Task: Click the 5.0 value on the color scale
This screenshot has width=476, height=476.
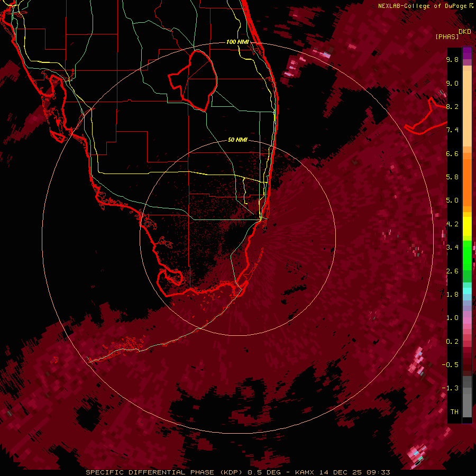Action: coord(452,200)
